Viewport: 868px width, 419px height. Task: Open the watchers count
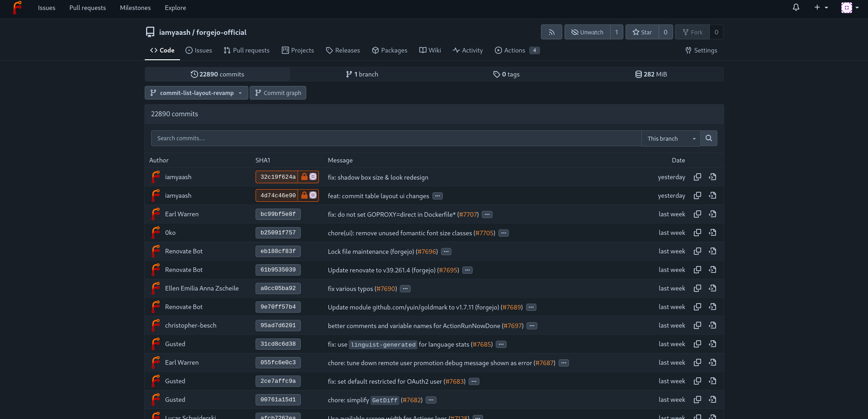pos(617,32)
